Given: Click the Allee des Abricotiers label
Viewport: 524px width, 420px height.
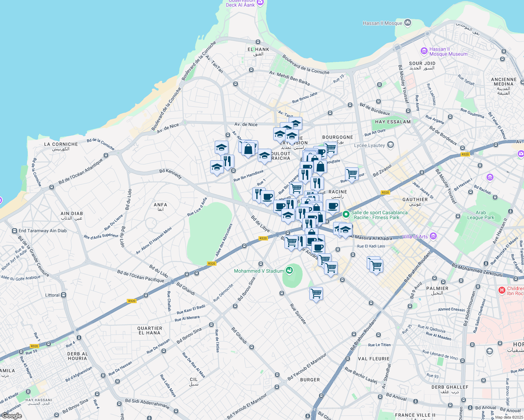Looking at the screenshot, I should tap(224, 240).
